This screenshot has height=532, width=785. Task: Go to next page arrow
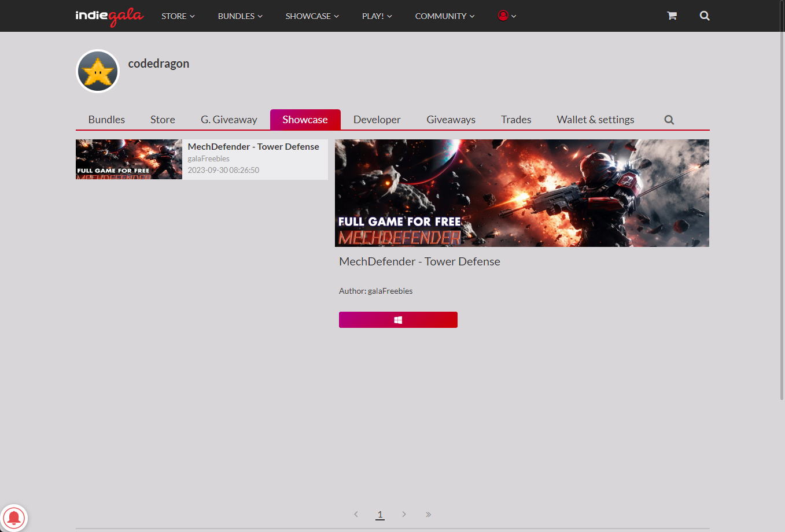point(404,514)
